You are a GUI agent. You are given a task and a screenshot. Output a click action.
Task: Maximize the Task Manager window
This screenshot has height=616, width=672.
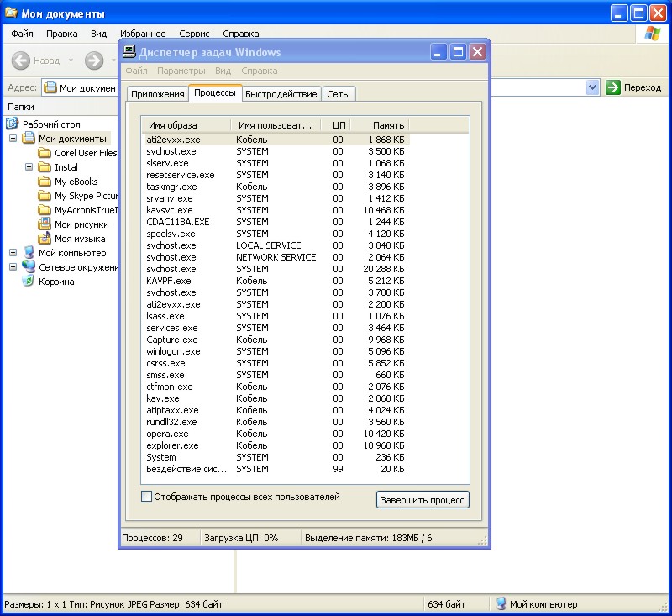pos(458,52)
